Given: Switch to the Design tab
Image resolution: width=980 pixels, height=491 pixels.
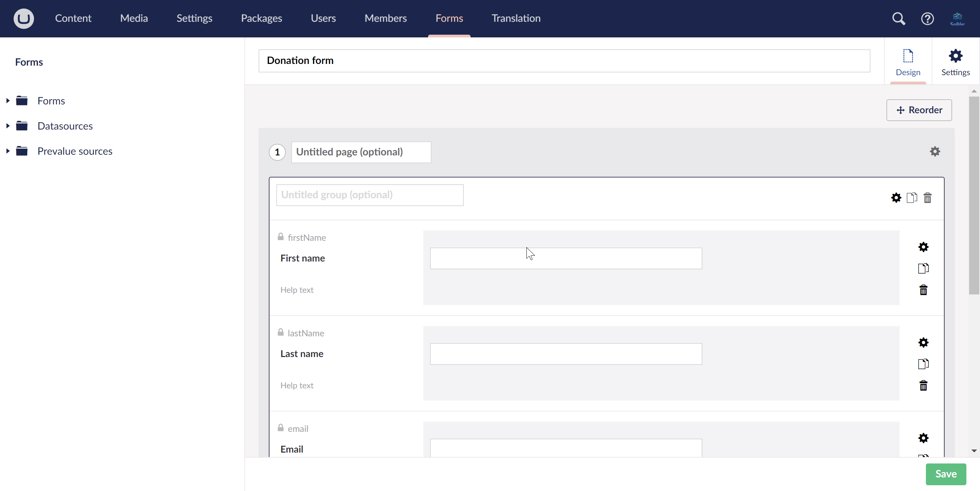Looking at the screenshot, I should [908, 62].
